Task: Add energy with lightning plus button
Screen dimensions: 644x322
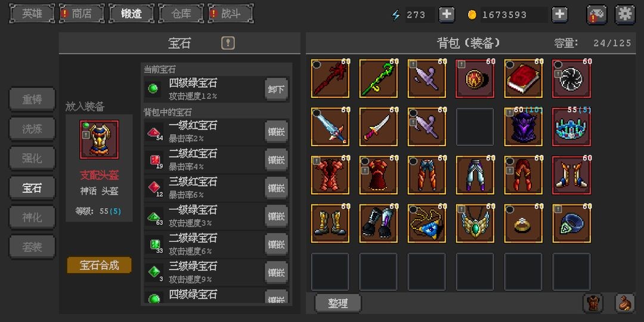Action: click(x=447, y=15)
